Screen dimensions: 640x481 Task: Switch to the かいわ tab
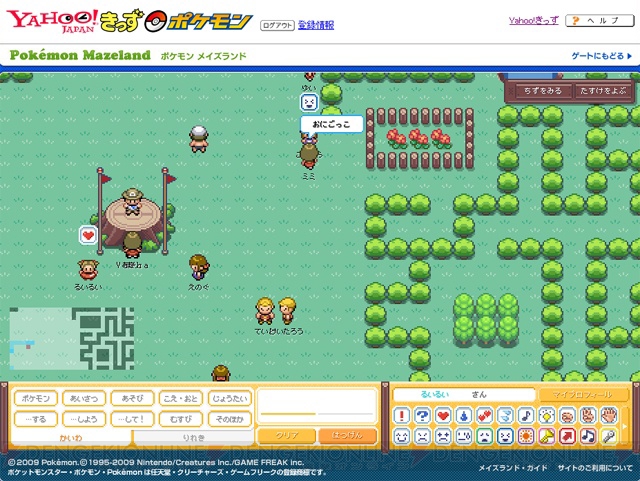[x=71, y=438]
